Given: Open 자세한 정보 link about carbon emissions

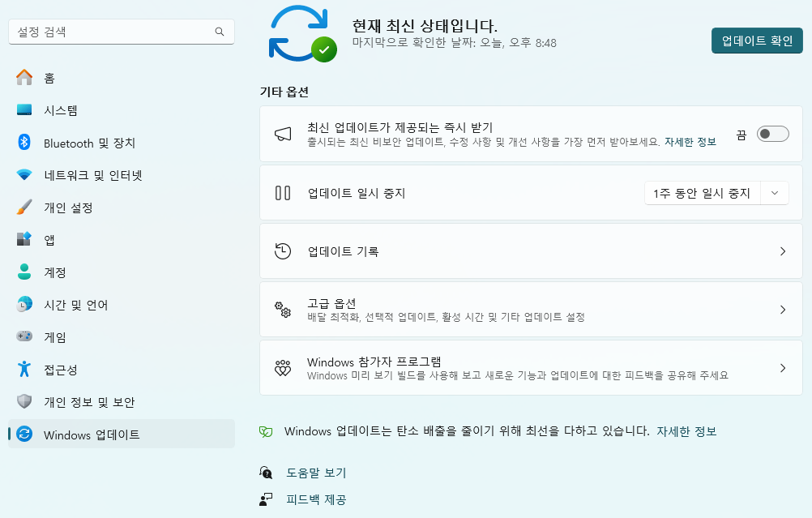Looking at the screenshot, I should [x=686, y=431].
